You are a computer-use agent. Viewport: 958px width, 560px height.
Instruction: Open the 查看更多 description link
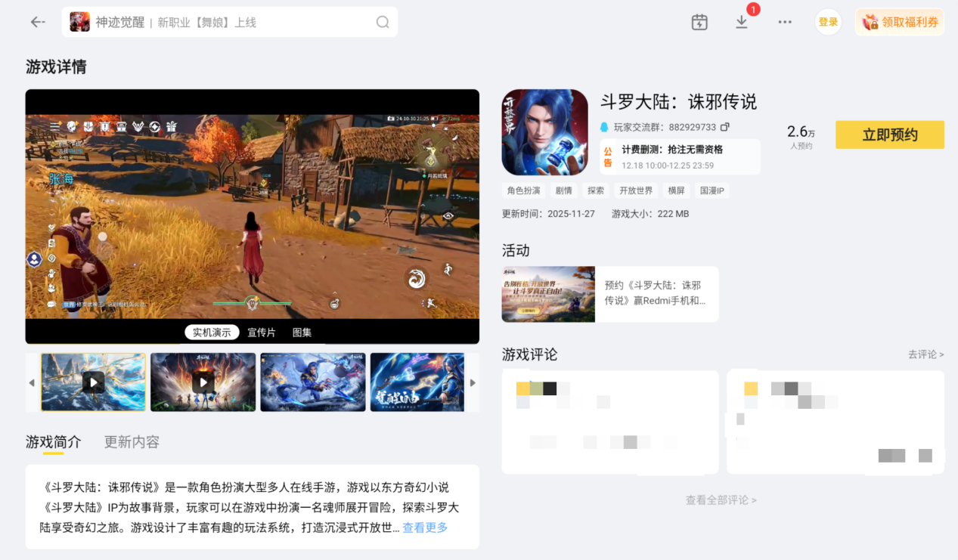[x=426, y=528]
